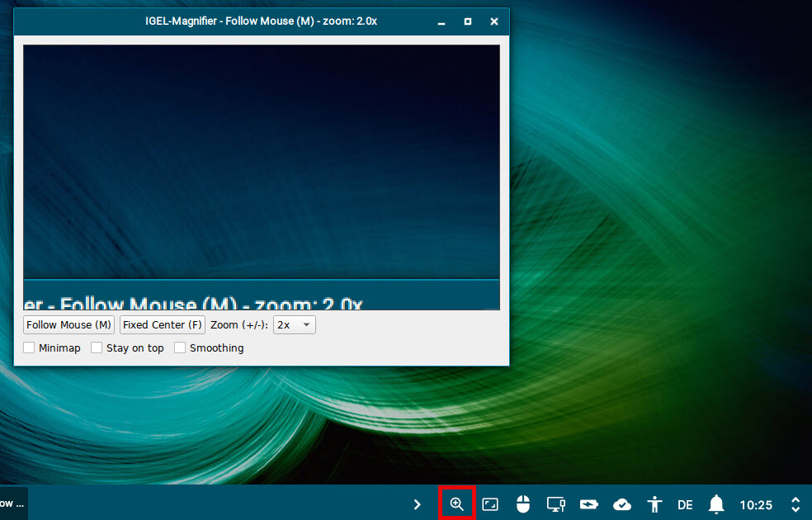Image resolution: width=812 pixels, height=520 pixels.
Task: Click the 10:25 clock in the taskbar
Action: (755, 505)
